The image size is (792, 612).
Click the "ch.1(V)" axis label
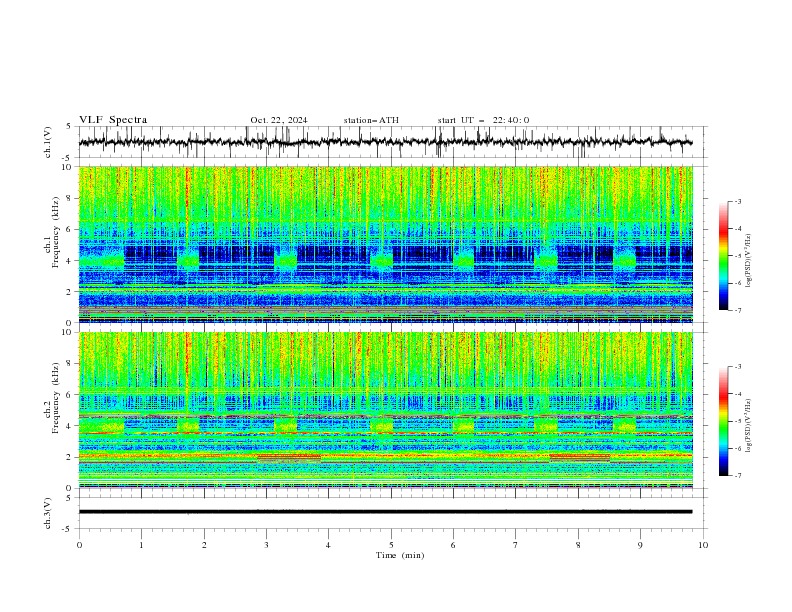(48, 142)
